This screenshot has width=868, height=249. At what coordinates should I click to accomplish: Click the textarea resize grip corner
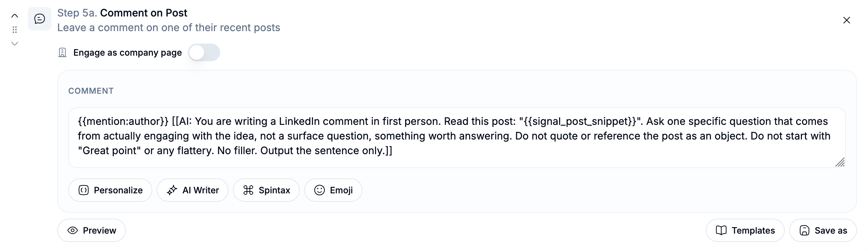840,162
